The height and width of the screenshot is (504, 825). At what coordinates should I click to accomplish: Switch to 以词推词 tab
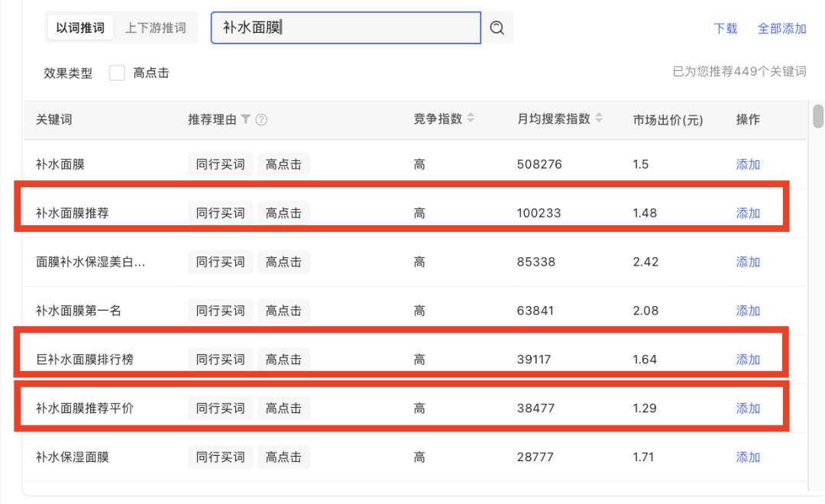pos(80,27)
